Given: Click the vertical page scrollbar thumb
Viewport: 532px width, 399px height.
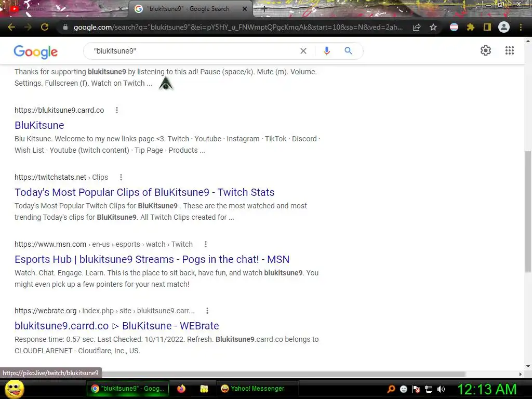Looking at the screenshot, I should [x=528, y=211].
